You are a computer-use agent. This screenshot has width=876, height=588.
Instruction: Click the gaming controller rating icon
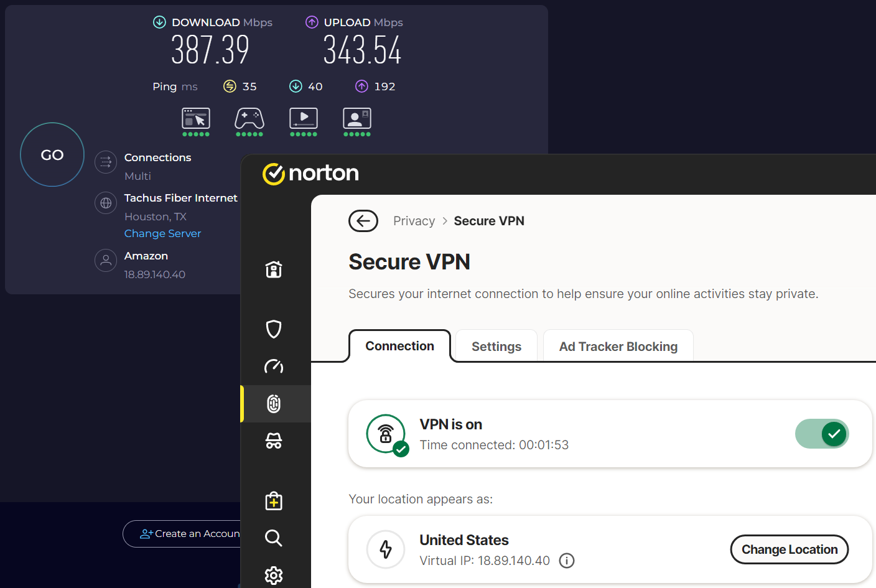(x=249, y=119)
